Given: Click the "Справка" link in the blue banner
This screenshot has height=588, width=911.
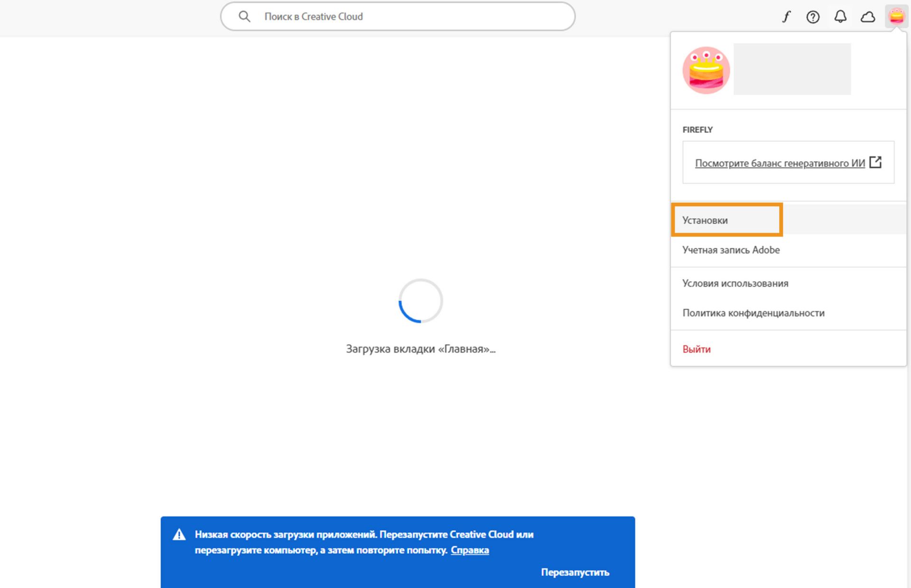Looking at the screenshot, I should tap(470, 550).
